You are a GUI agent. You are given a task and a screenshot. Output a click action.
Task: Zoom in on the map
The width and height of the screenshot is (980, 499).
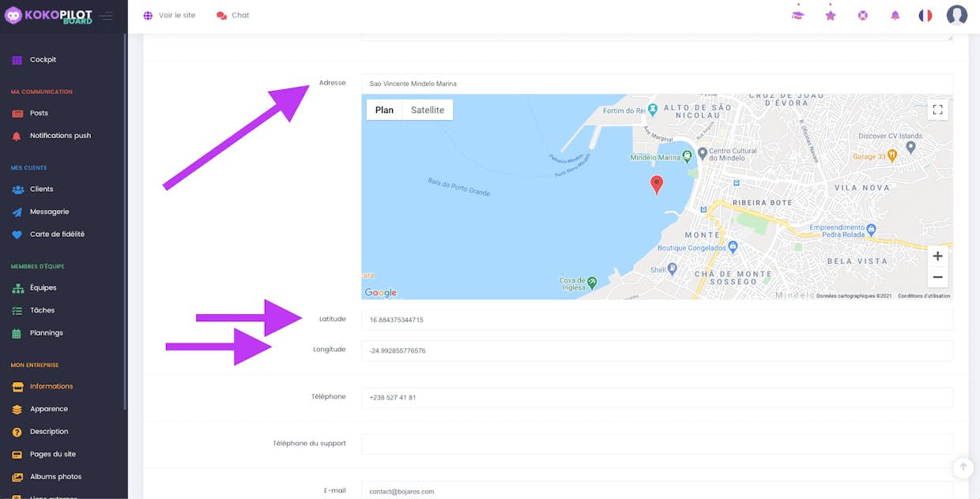pyautogui.click(x=937, y=257)
